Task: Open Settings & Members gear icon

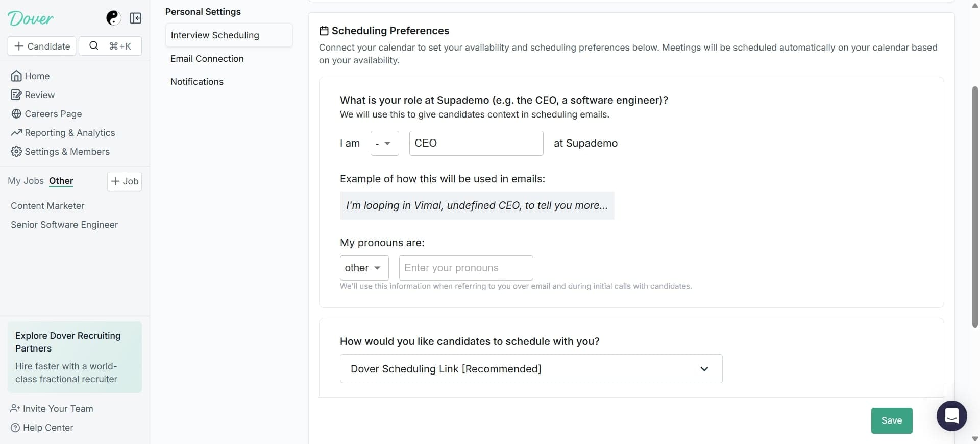Action: click(x=16, y=151)
